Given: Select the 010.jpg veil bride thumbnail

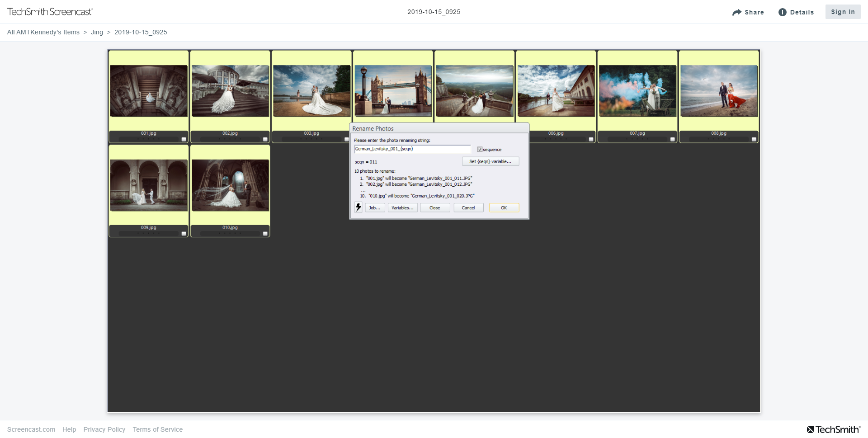Looking at the screenshot, I should (230, 185).
